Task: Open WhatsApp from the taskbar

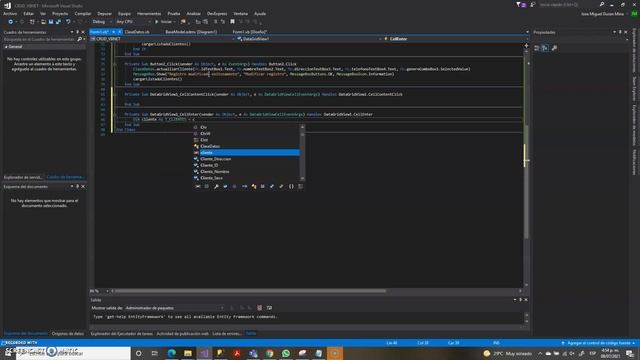Action: (x=286, y=353)
